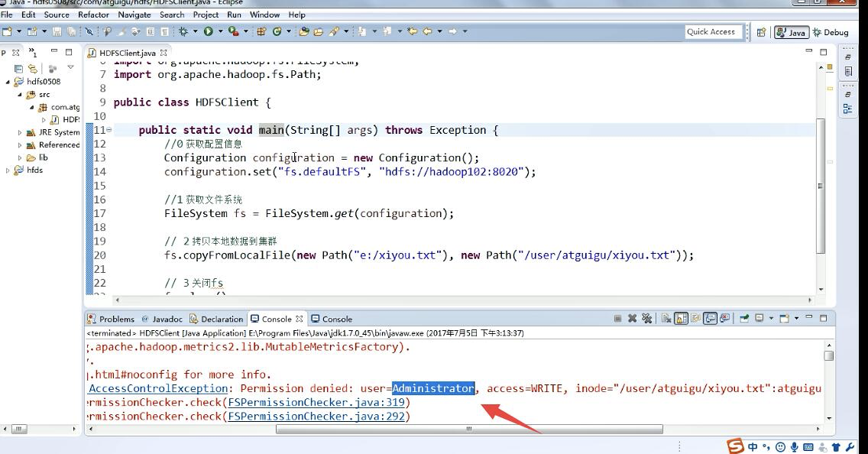Open the Source menu
The image size is (868, 454).
[x=57, y=15]
